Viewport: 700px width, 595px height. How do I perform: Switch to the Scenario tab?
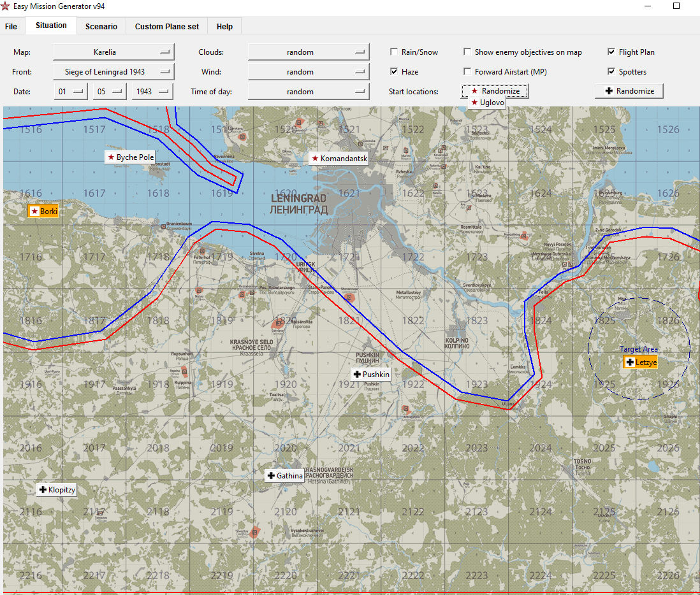pos(101,26)
